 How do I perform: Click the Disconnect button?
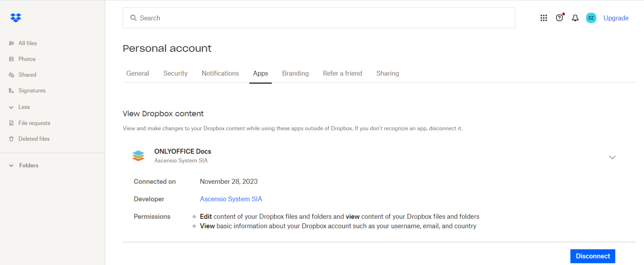coord(592,256)
